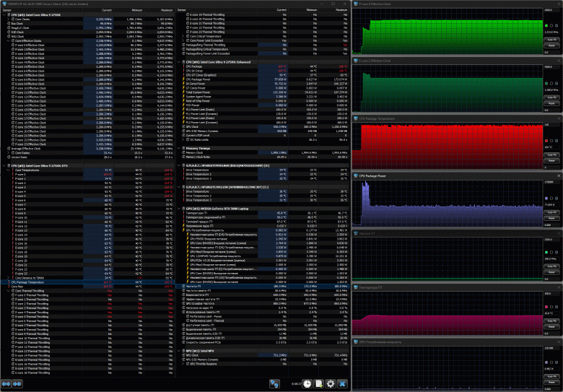
Task: Click Auto Fit in P-core 0 Effective Clock graph
Action: tap(552, 40)
